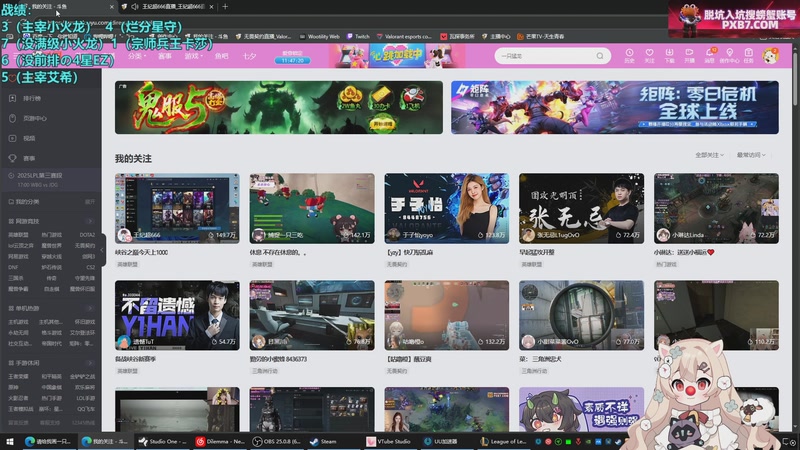This screenshot has height=450, width=800.
Task: Open the 最常访问 sort dropdown
Action: pos(751,155)
